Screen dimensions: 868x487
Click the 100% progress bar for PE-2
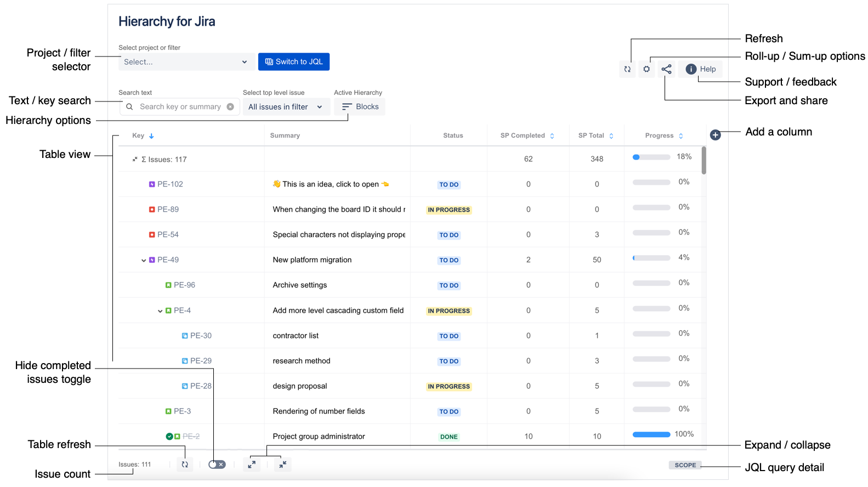651,434
